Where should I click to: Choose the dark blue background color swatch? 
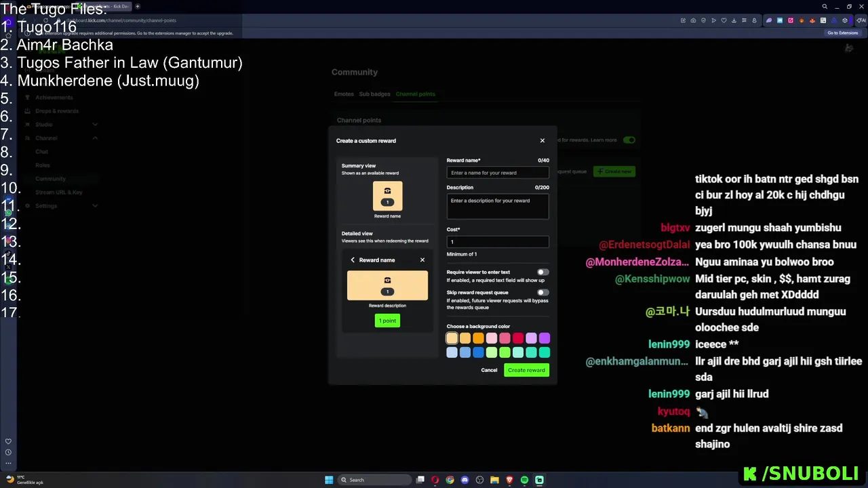point(479,352)
